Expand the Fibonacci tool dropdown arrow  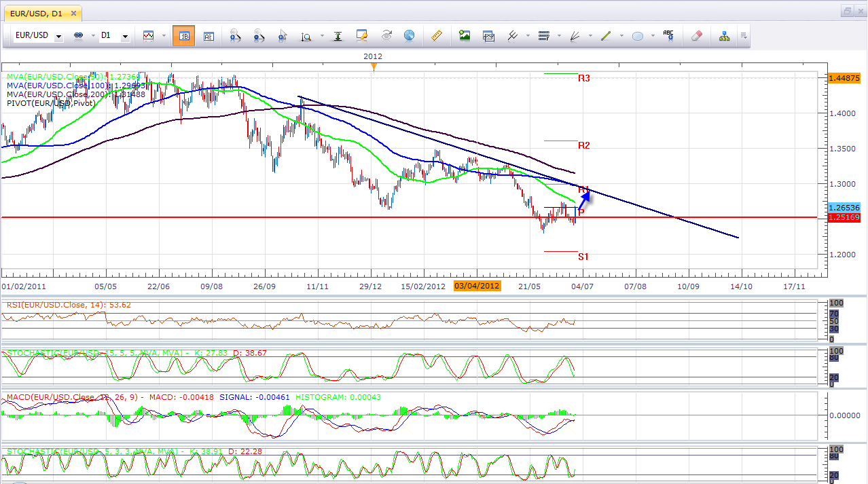pos(558,36)
